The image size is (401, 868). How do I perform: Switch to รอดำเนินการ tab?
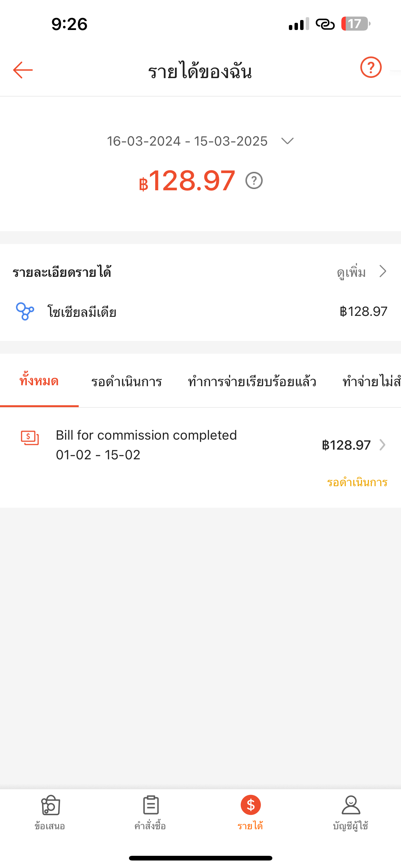pos(126,382)
